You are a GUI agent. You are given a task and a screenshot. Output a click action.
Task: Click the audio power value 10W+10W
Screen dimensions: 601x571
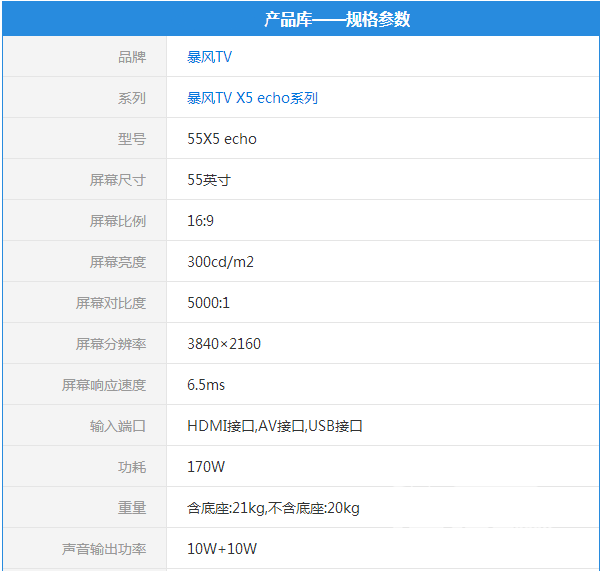(222, 549)
